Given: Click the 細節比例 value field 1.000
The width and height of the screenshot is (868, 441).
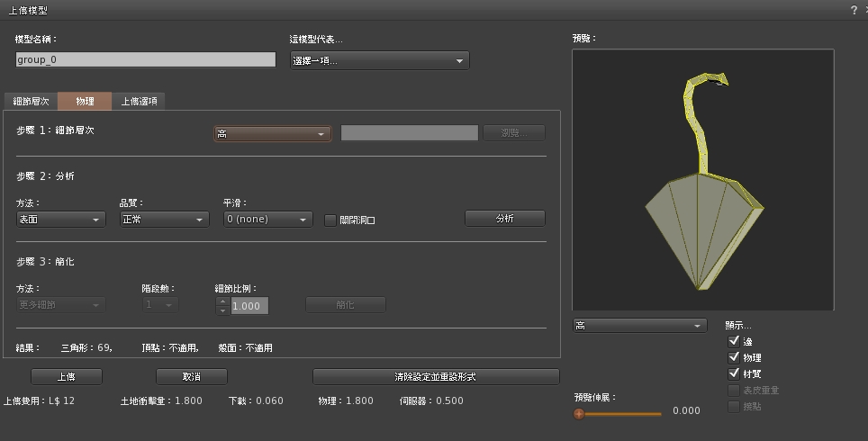Looking at the screenshot, I should tap(249, 306).
